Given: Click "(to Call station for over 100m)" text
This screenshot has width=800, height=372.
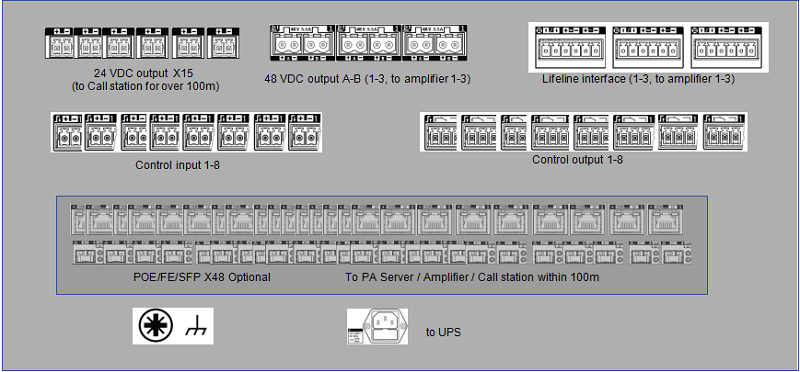Looking at the screenshot, I should click(146, 87).
